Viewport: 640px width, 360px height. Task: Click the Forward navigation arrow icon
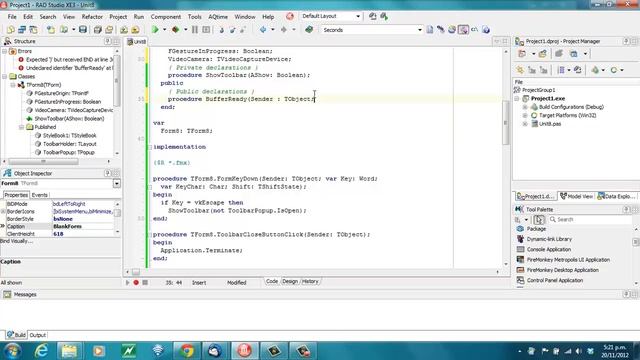pos(284,29)
